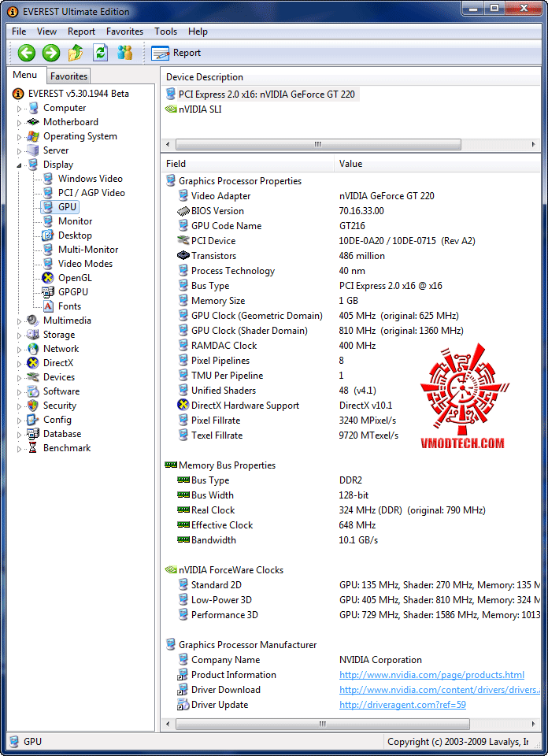Click the nVIDIA SLI device icon

[171, 109]
